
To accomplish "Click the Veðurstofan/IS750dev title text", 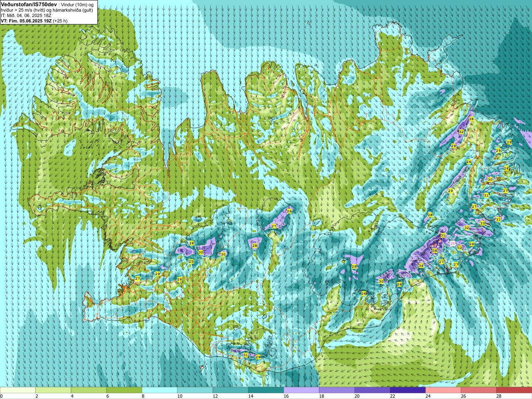I will [29, 4].
